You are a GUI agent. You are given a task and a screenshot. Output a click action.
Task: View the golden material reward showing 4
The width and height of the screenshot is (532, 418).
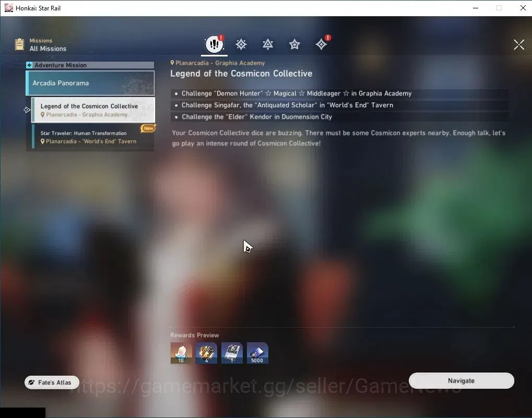206,353
